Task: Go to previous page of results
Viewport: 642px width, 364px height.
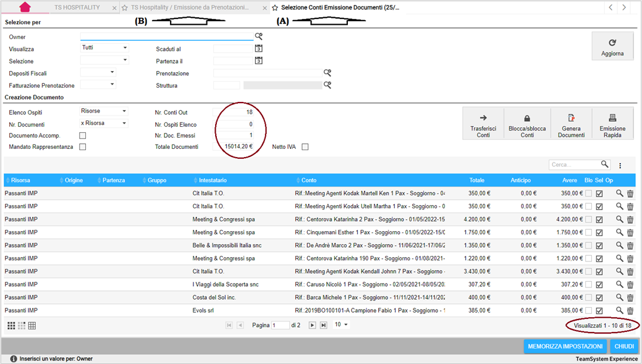Action: [x=240, y=325]
